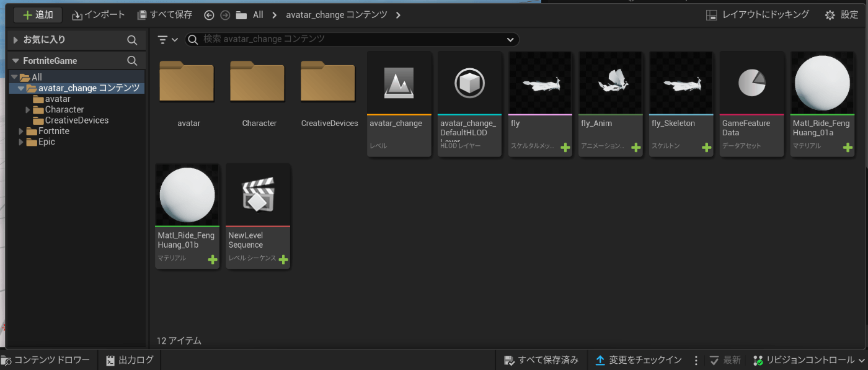Select the fly skeletal mesh asset

(x=541, y=104)
